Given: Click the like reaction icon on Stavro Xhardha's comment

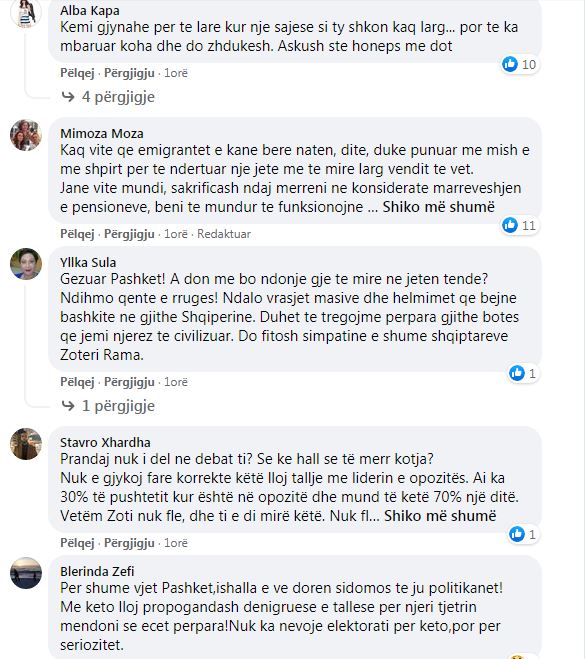Looking at the screenshot, I should click(517, 534).
